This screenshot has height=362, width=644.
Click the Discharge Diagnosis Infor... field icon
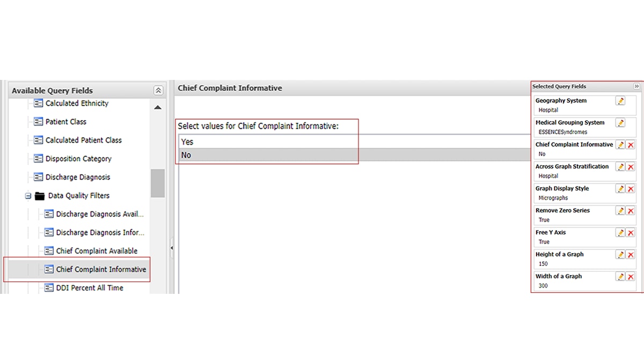click(x=49, y=233)
